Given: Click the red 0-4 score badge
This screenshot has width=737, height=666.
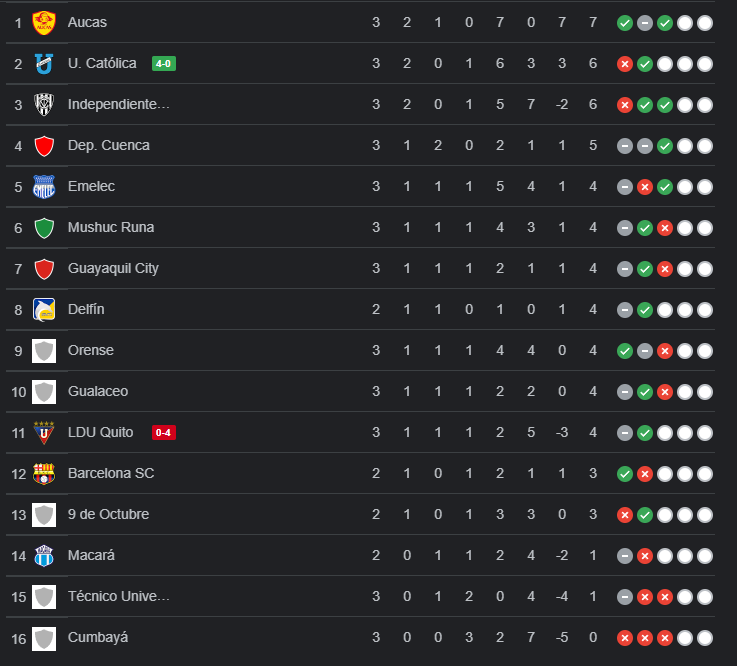Looking at the screenshot, I should 164,433.
